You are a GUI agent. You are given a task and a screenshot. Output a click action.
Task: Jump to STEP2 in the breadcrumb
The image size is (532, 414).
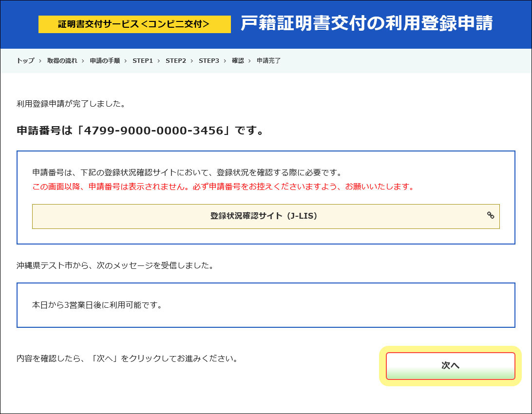176,61
